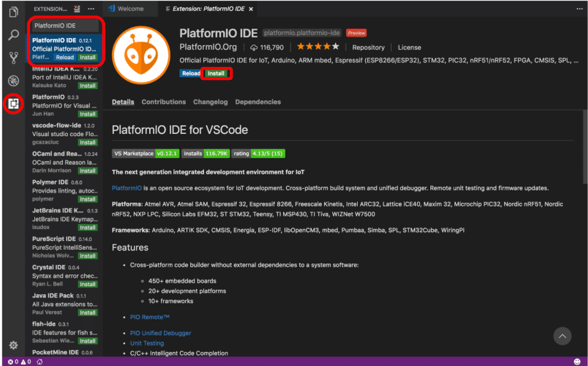Click the PlatformIO.Org publisher name
This screenshot has width=588, height=366.
pyautogui.click(x=208, y=47)
